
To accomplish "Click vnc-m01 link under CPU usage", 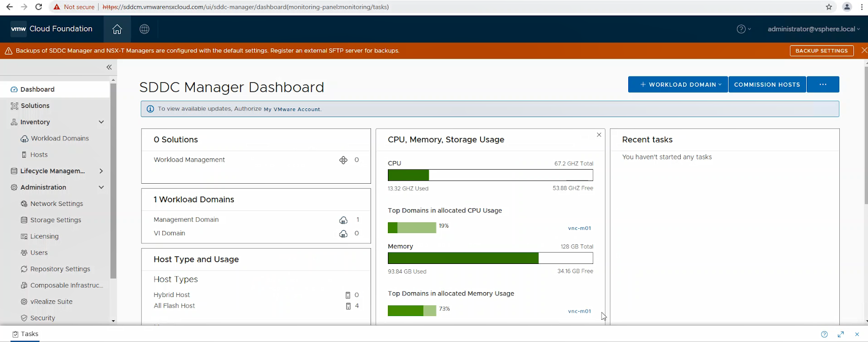I will pos(579,228).
